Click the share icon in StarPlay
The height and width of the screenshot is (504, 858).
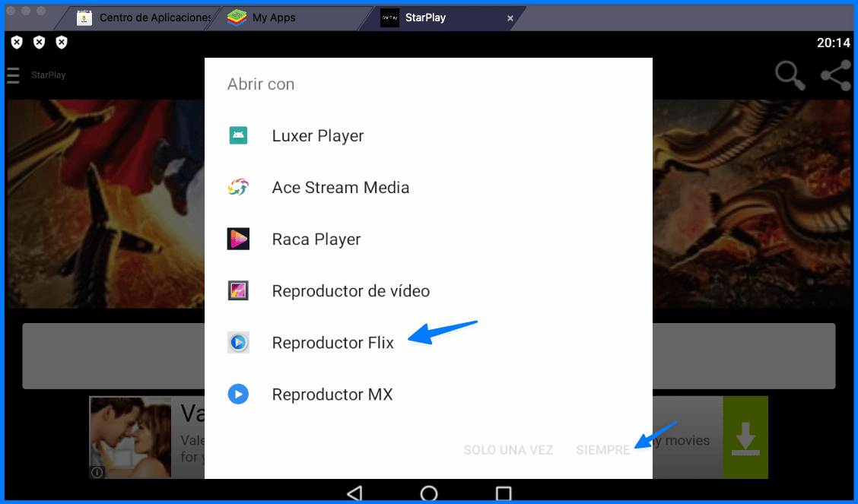pyautogui.click(x=835, y=75)
